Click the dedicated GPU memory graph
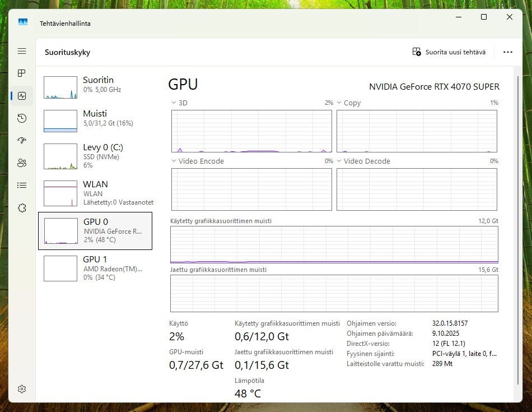 (x=334, y=244)
